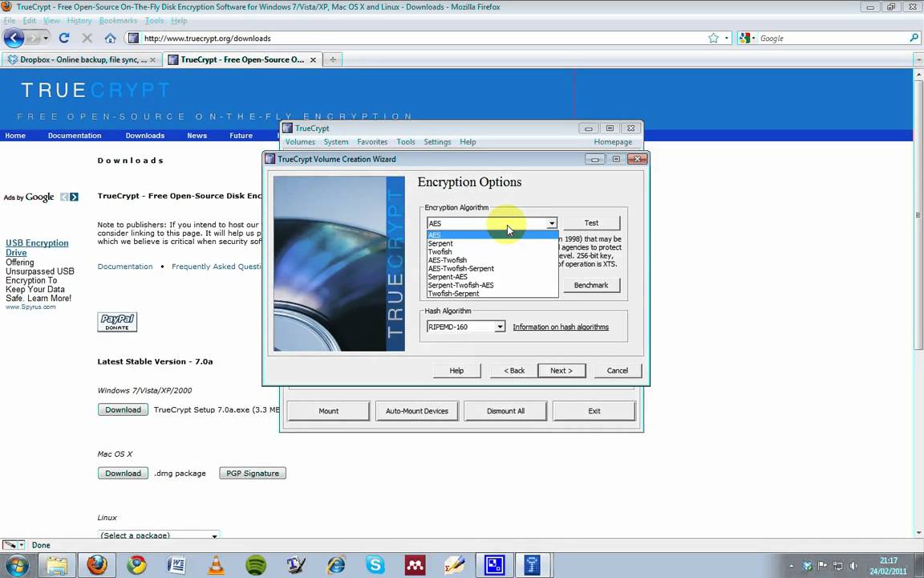
Task: Open the Windows Start menu
Action: (x=16, y=565)
